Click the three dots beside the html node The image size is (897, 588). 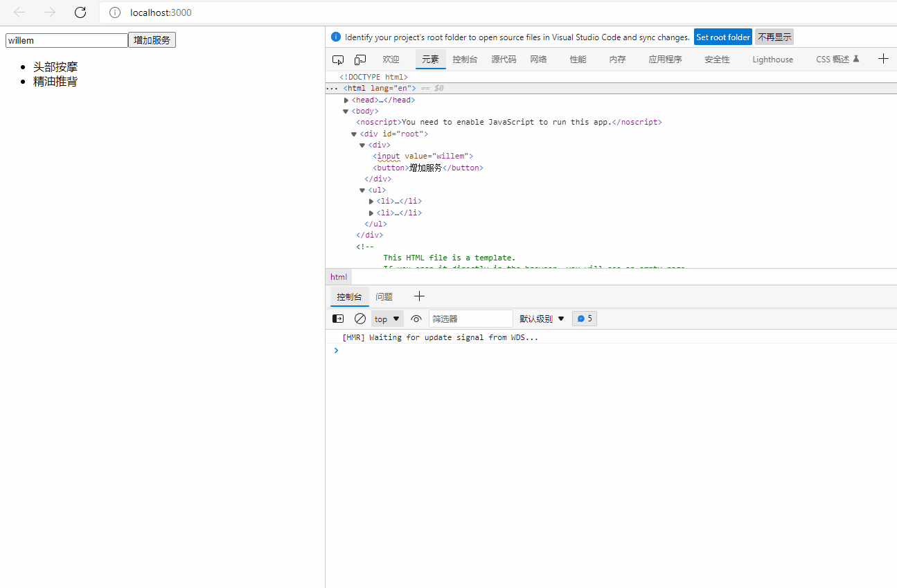tap(332, 89)
